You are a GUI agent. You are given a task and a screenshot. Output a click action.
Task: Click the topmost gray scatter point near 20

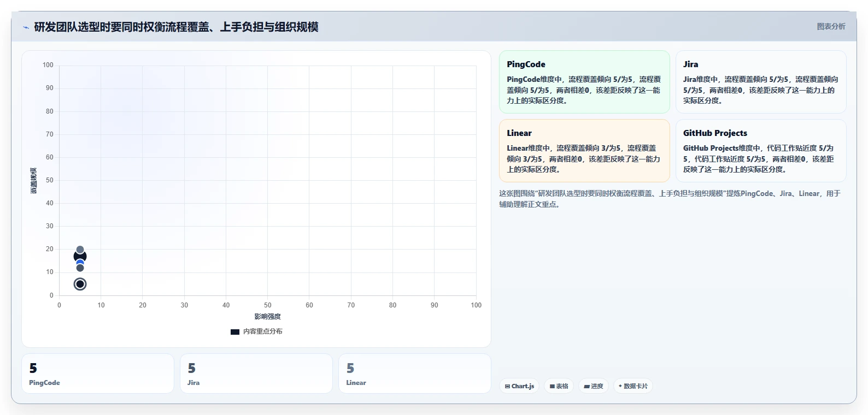pos(80,250)
